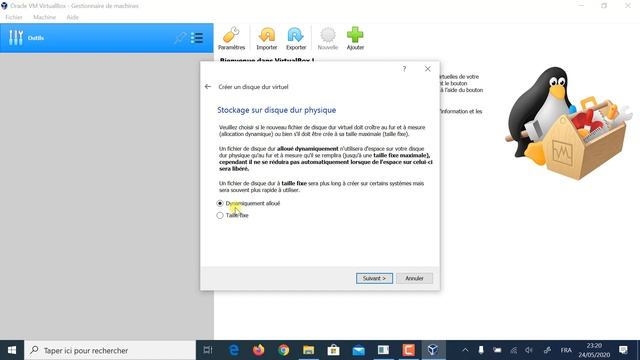Click the green Ajouter plus icon
This screenshot has width=640, height=360.
355,39
